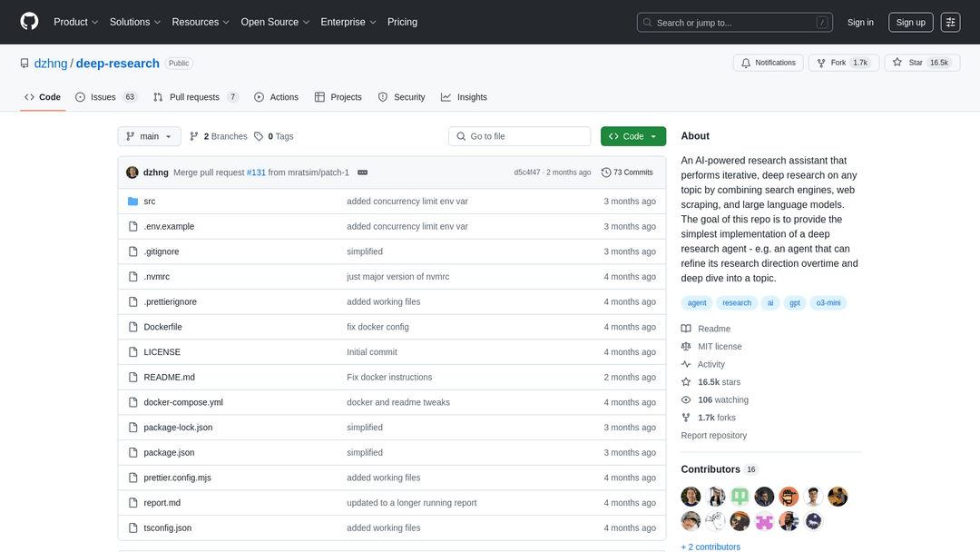This screenshot has width=980, height=552.
Task: Click the research topic tag
Action: coord(737,302)
